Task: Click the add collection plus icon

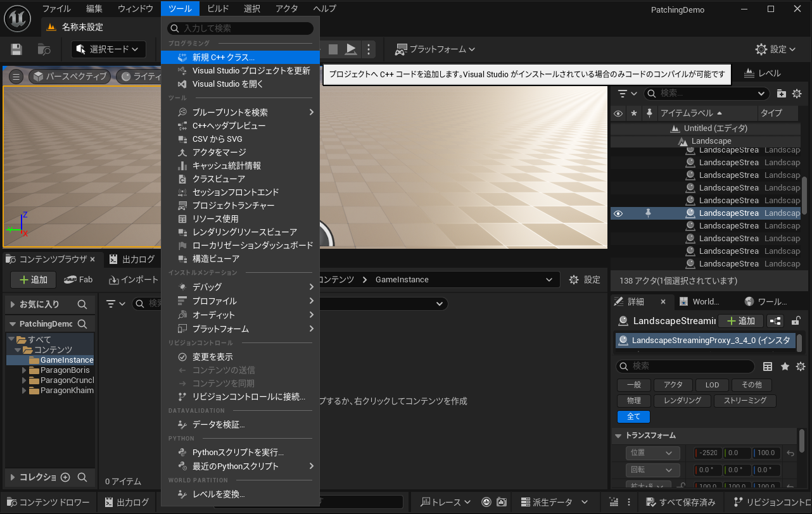Action: point(65,477)
